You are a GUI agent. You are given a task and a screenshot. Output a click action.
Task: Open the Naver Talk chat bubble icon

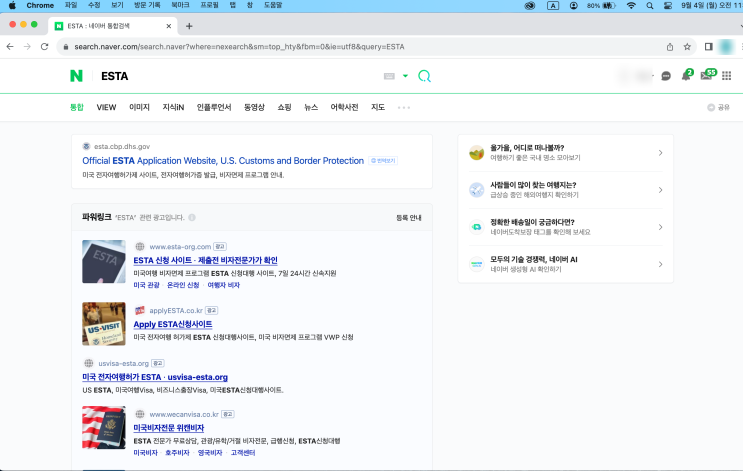point(666,76)
